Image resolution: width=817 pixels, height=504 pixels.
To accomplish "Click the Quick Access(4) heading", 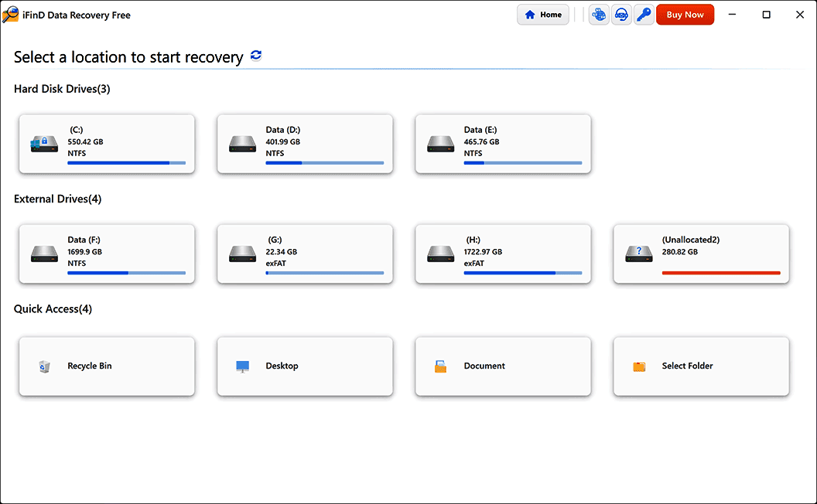I will (53, 308).
